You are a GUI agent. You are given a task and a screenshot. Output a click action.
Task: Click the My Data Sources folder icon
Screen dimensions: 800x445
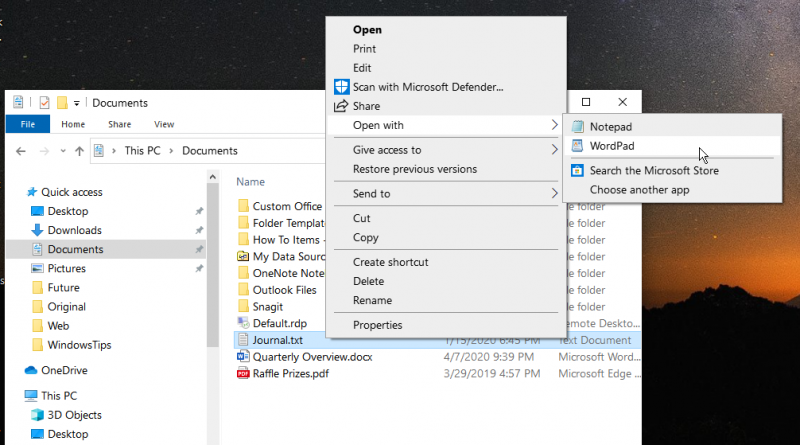click(x=243, y=256)
